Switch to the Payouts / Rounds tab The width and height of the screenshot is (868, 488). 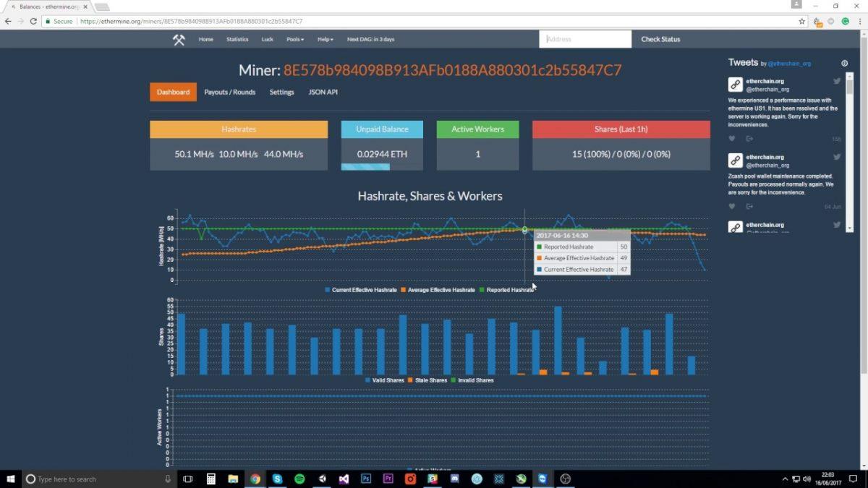[229, 93]
